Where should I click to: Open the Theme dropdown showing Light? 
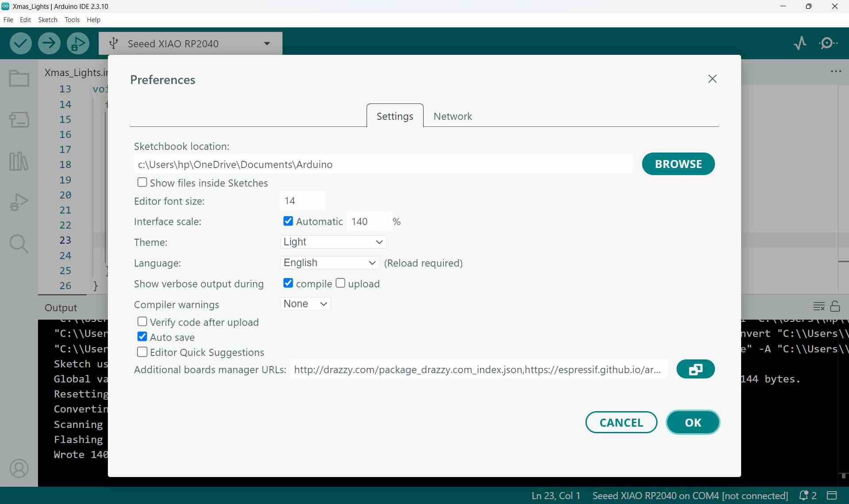click(x=333, y=242)
